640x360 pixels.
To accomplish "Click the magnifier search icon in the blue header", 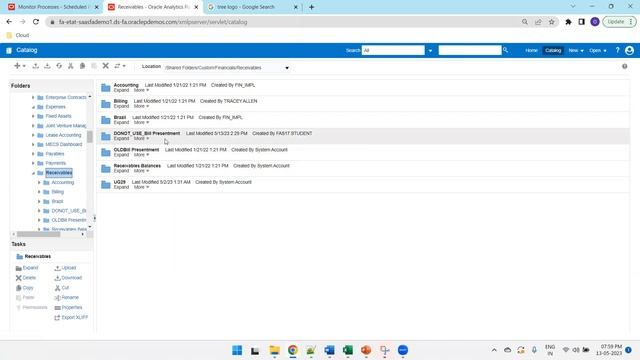I will pyautogui.click(x=505, y=50).
